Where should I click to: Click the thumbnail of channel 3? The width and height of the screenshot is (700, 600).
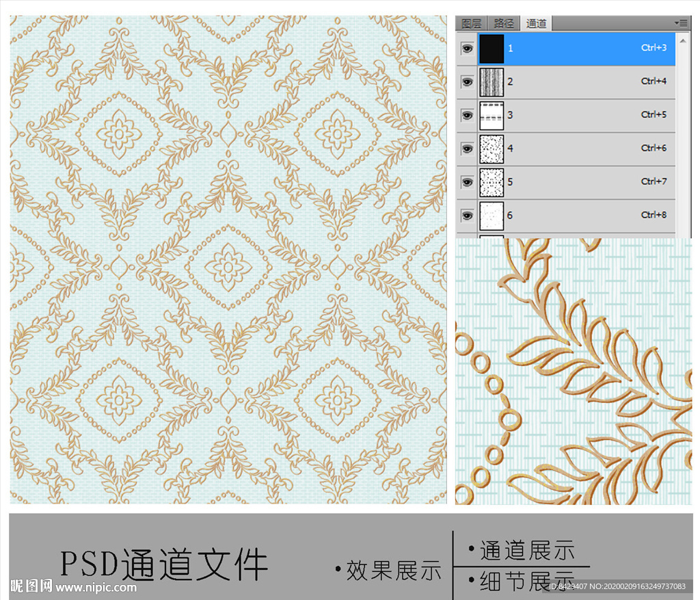[492, 116]
